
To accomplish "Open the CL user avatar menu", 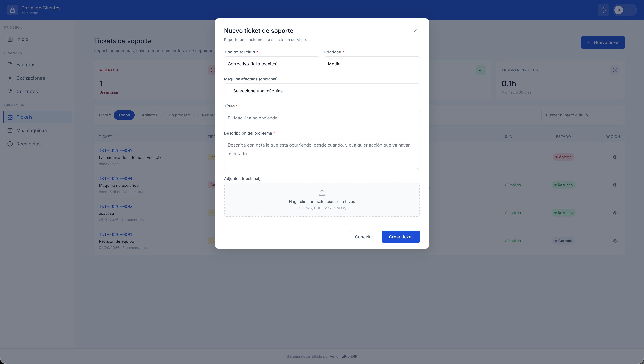I will [619, 10].
